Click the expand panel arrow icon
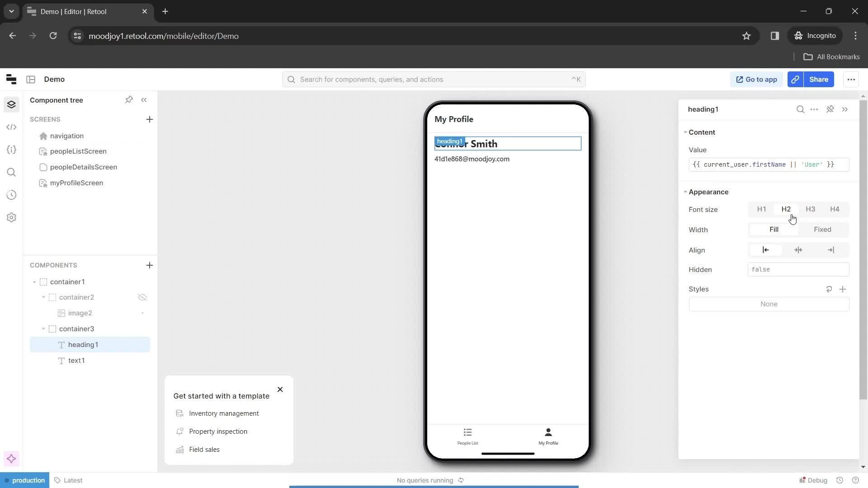This screenshot has height=488, width=868. pos(845,109)
